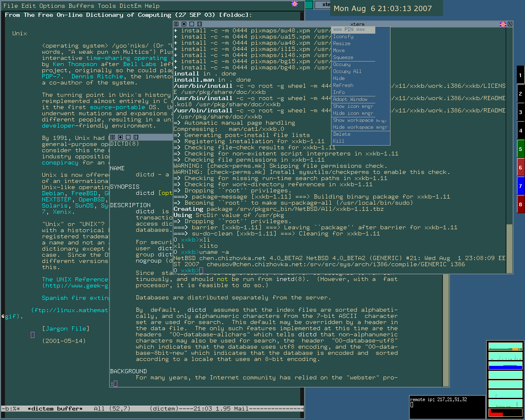This screenshot has height=420, width=525.
Task: Click the filled-dot titlebar icon on the DICTD window
Action: [x=120, y=137]
